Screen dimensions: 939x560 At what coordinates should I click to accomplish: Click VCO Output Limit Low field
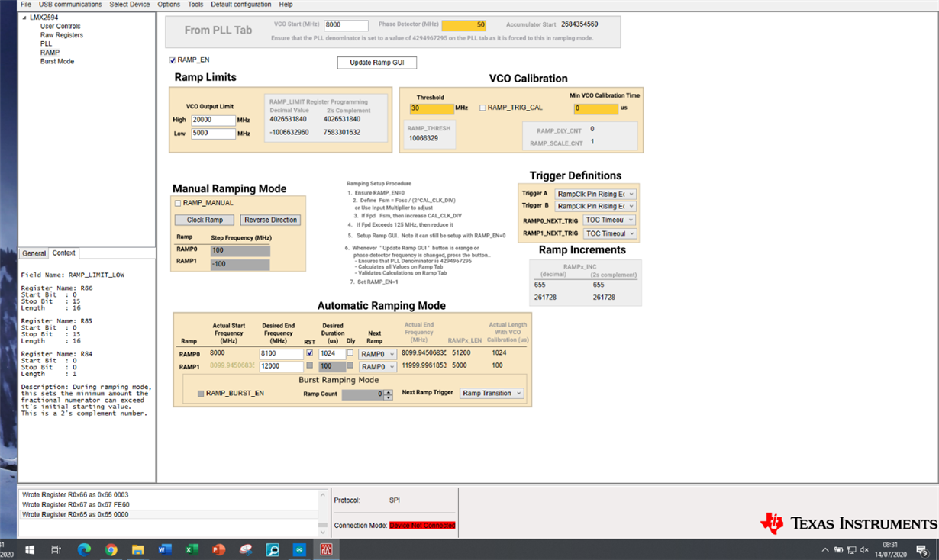pos(213,134)
